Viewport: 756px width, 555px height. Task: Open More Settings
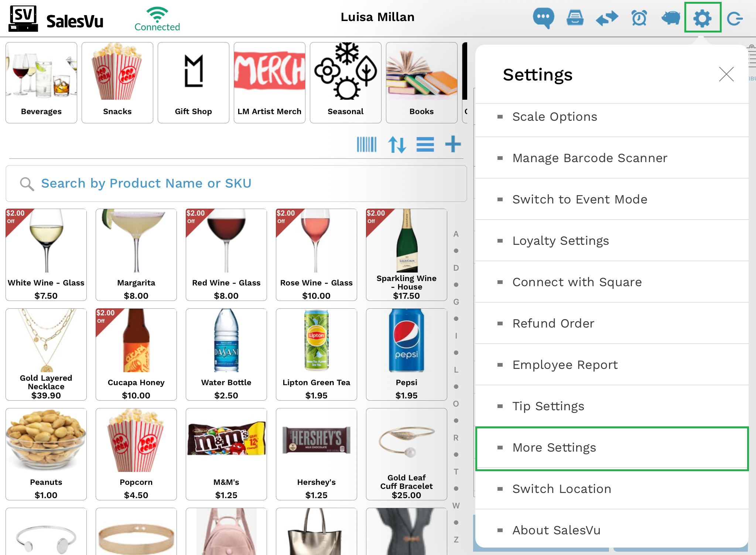tap(612, 448)
